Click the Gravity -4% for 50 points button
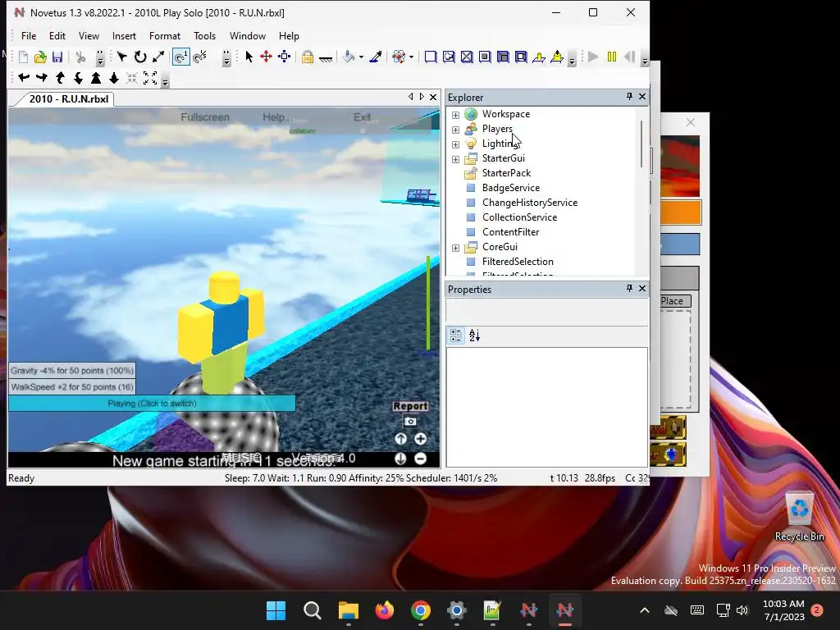Viewport: 840px width, 630px height. [x=72, y=370]
